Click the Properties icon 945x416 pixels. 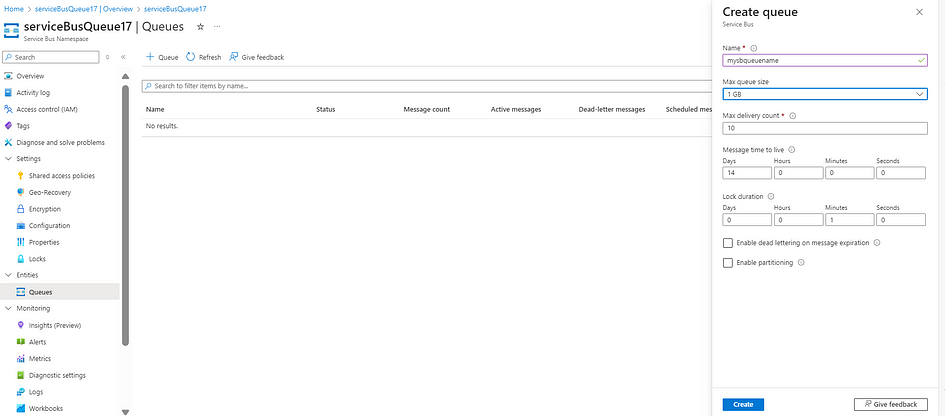(x=20, y=242)
